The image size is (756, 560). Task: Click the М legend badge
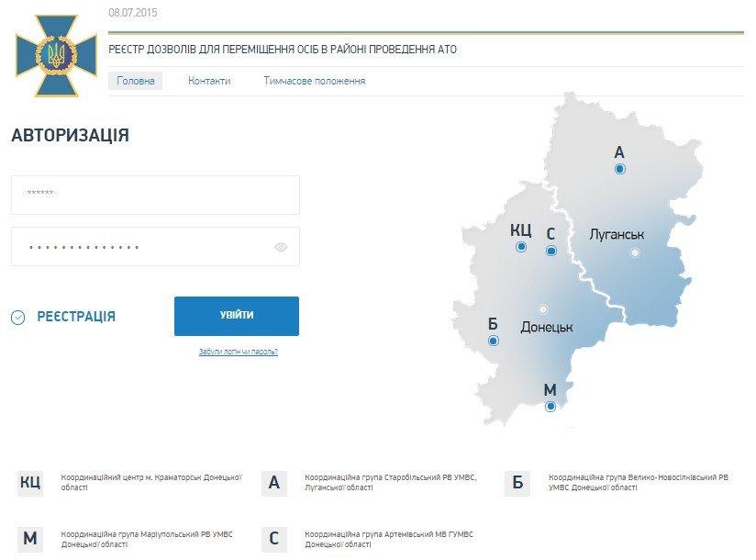(30, 538)
